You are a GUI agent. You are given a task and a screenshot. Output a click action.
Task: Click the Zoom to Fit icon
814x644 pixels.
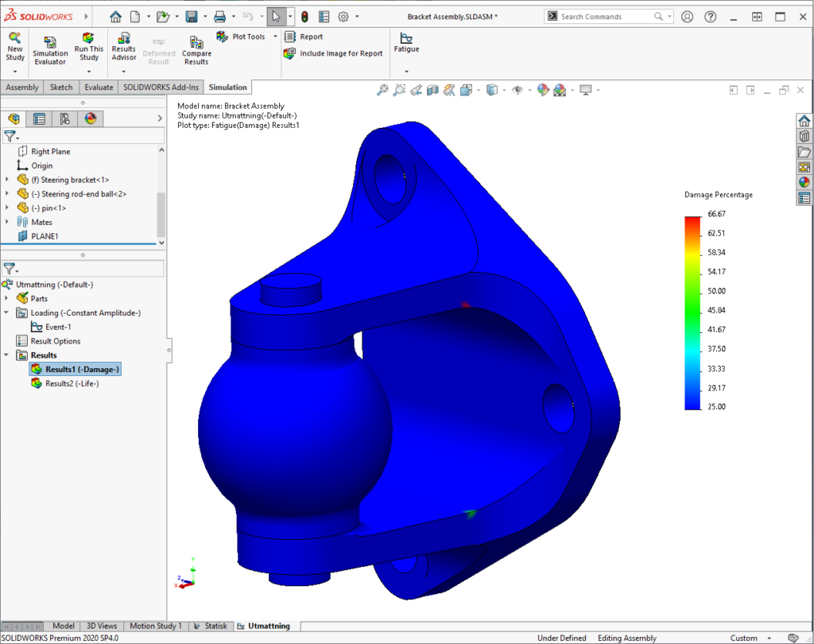(x=382, y=91)
